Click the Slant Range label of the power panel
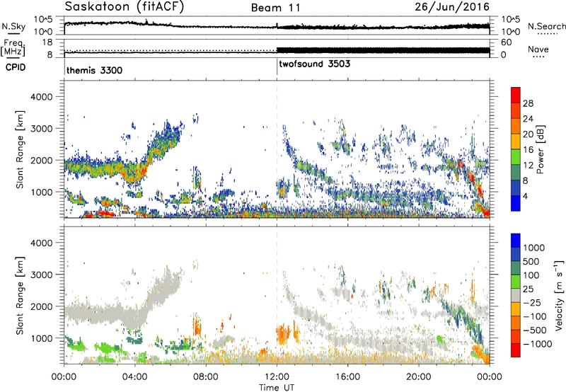The image size is (566, 392). (20, 149)
